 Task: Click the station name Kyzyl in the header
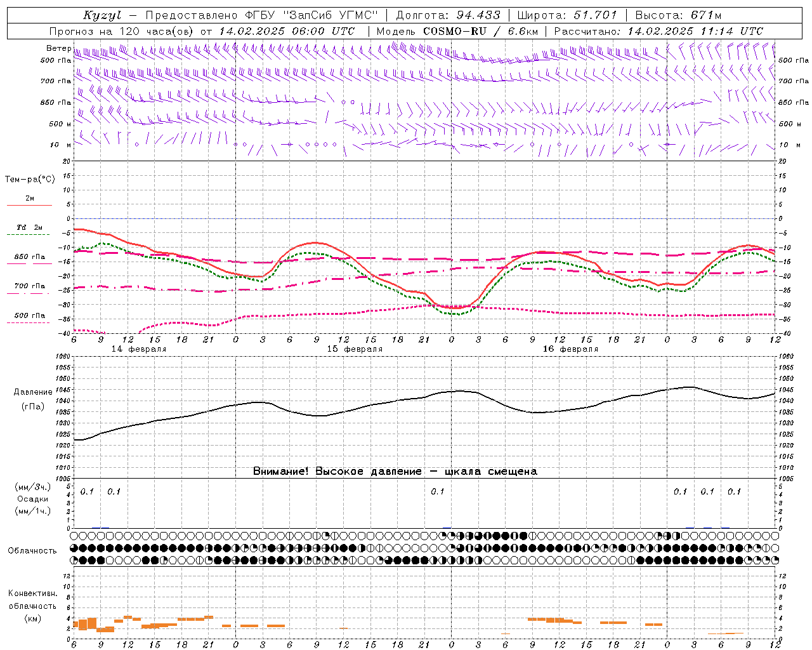pos(101,16)
